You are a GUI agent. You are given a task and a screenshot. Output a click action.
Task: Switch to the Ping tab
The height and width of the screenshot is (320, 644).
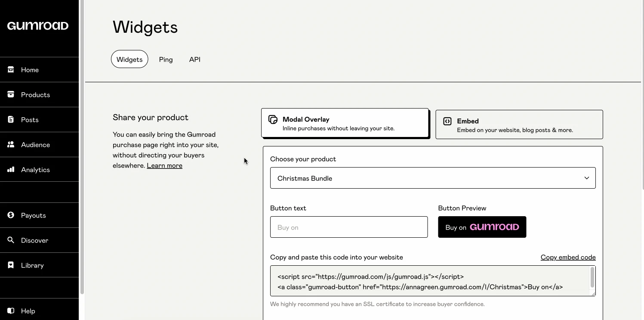[x=166, y=59]
